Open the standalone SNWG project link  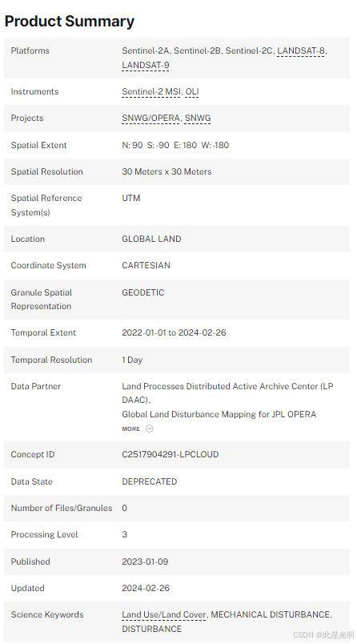coord(198,118)
